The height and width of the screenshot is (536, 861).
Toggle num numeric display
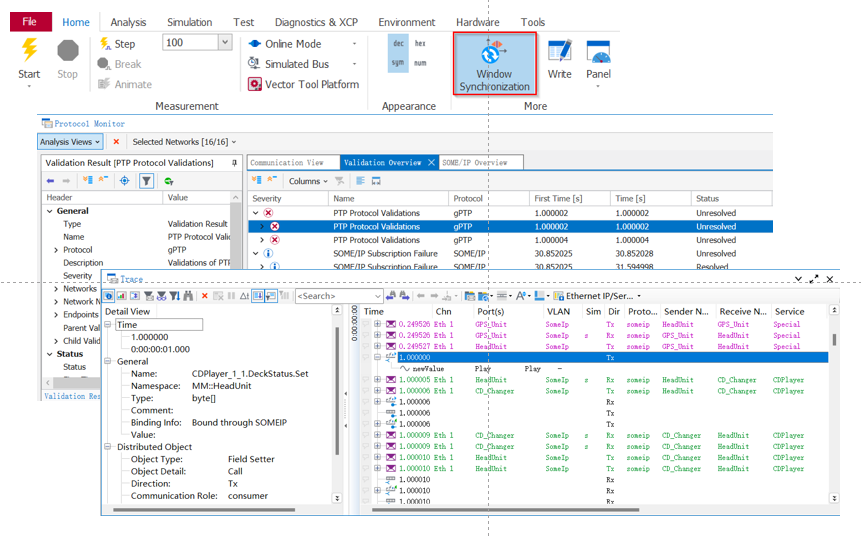tap(420, 63)
